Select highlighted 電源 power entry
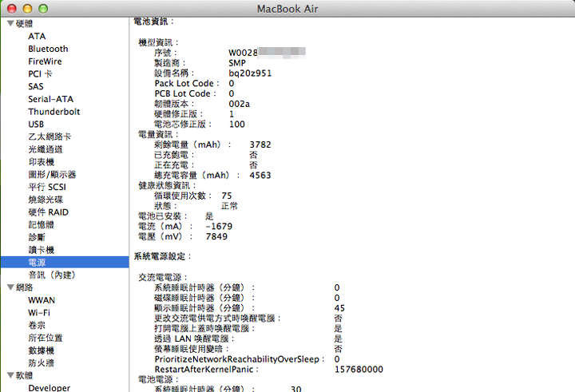Screen dimensions: 575x392 pos(65,262)
